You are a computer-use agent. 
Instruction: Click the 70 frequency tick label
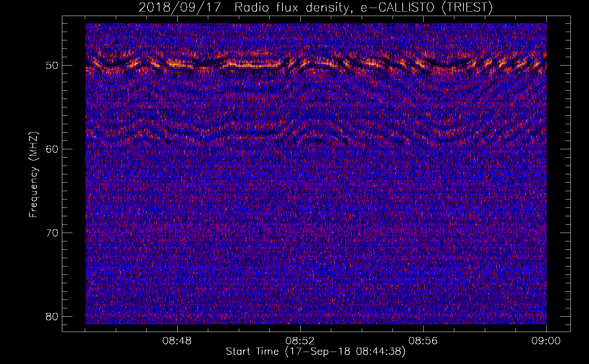click(x=52, y=233)
